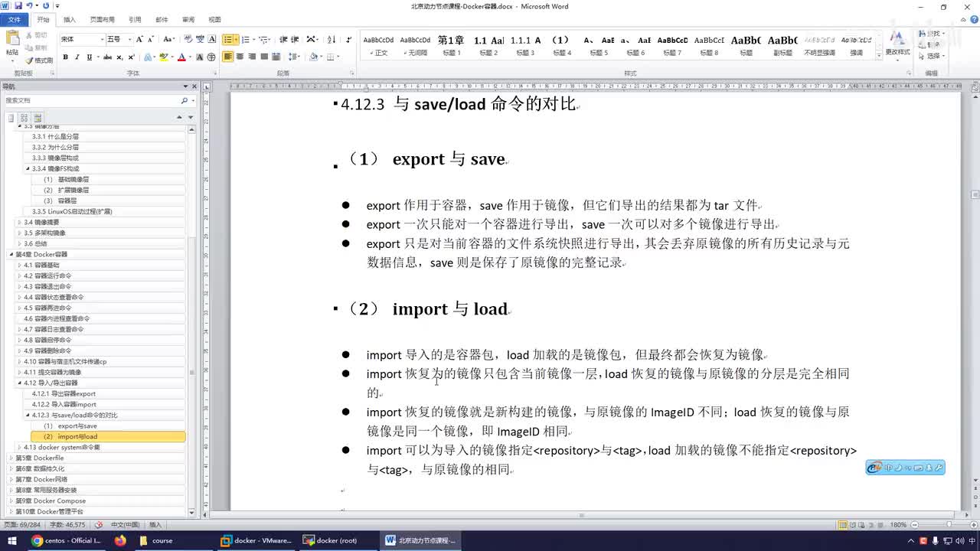Align text right
Viewport: 980px width, 551px height.
click(252, 57)
